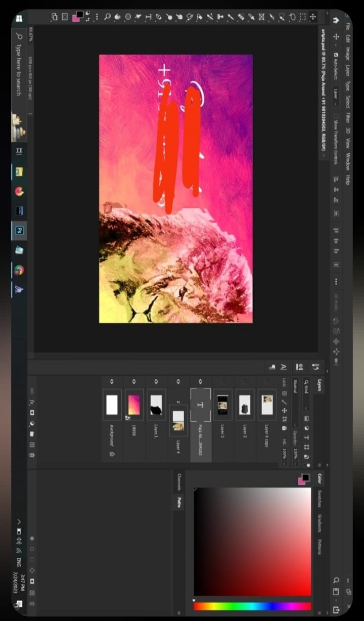Enable Show Transform Controls checkbox
The height and width of the screenshot is (621, 364).
coord(336,115)
